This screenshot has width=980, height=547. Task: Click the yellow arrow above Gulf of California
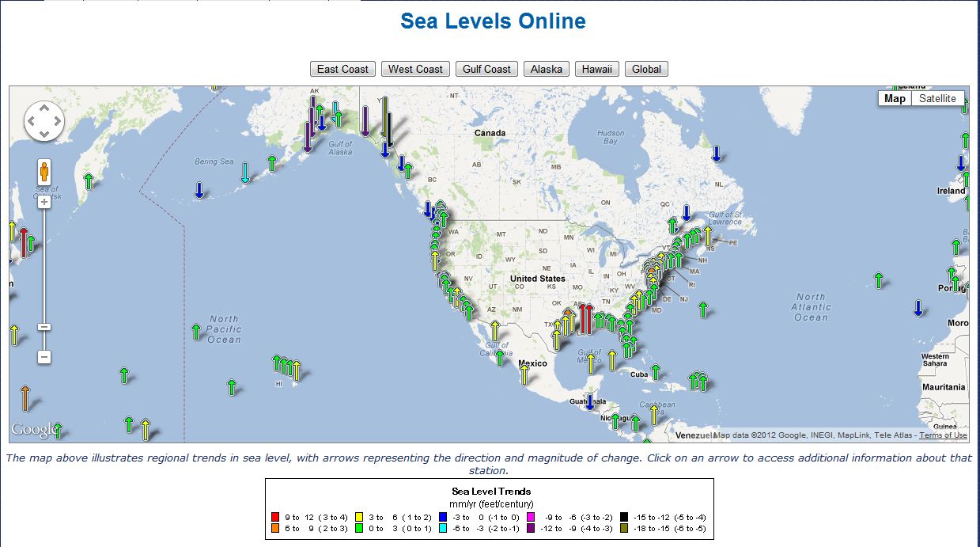(495, 329)
